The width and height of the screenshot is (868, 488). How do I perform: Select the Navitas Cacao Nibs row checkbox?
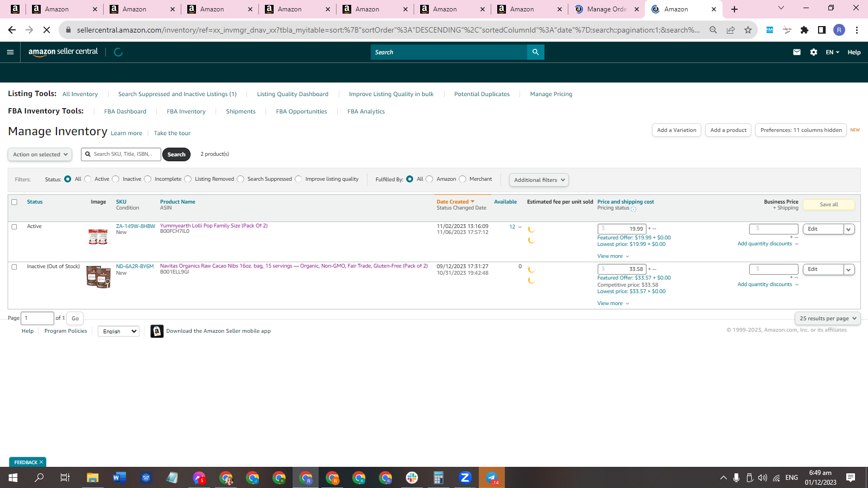click(15, 267)
